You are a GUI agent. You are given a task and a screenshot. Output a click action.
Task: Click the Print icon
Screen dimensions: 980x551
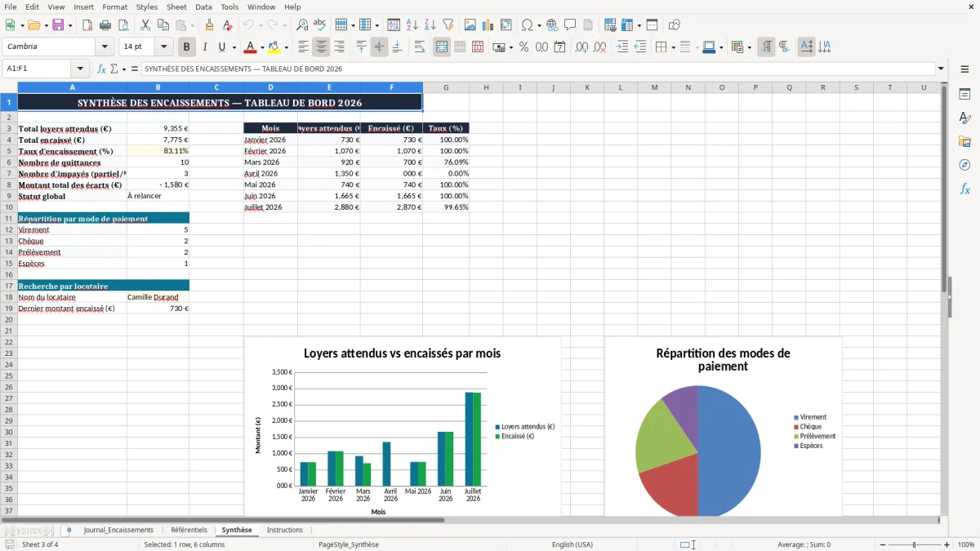[105, 25]
